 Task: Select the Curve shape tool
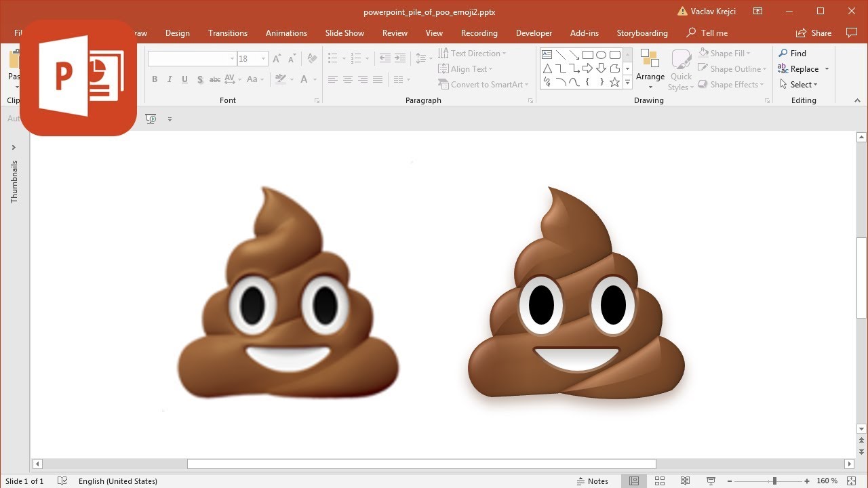(x=574, y=82)
